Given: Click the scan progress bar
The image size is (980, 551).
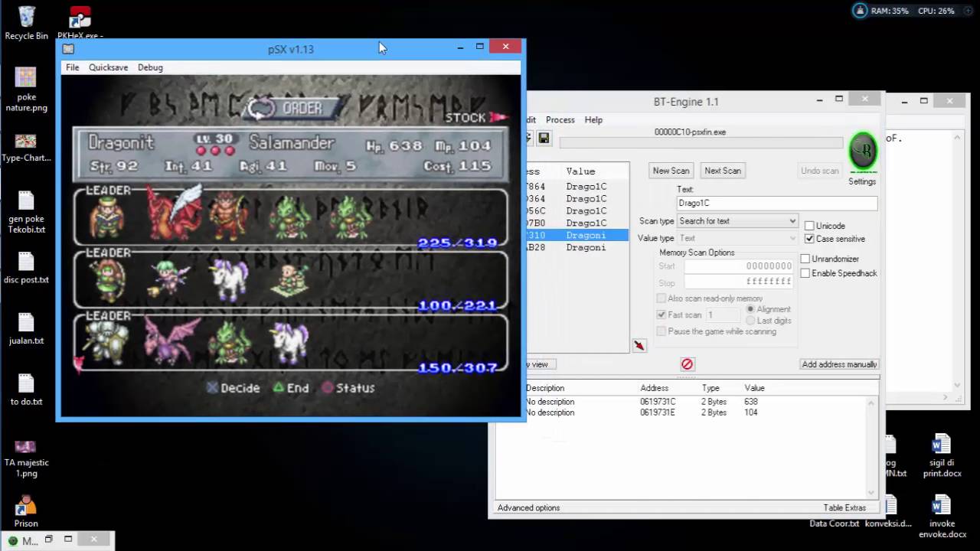Looking at the screenshot, I should pos(701,143).
